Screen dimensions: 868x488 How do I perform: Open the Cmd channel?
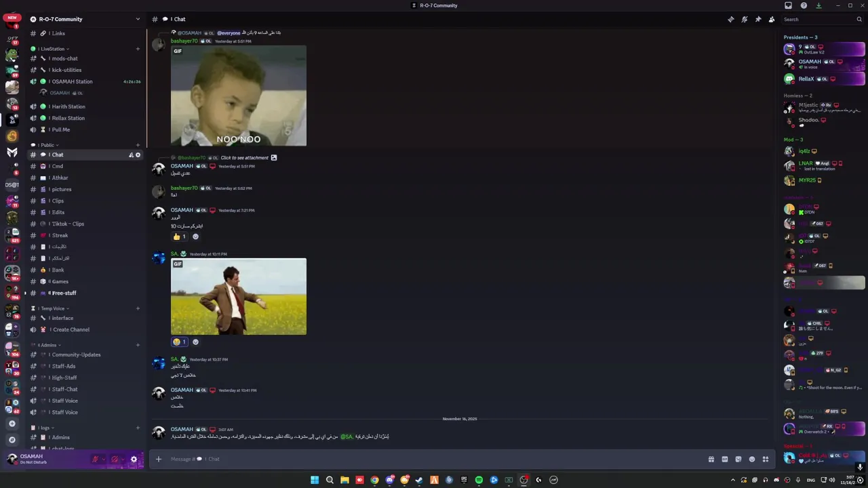coord(85,166)
